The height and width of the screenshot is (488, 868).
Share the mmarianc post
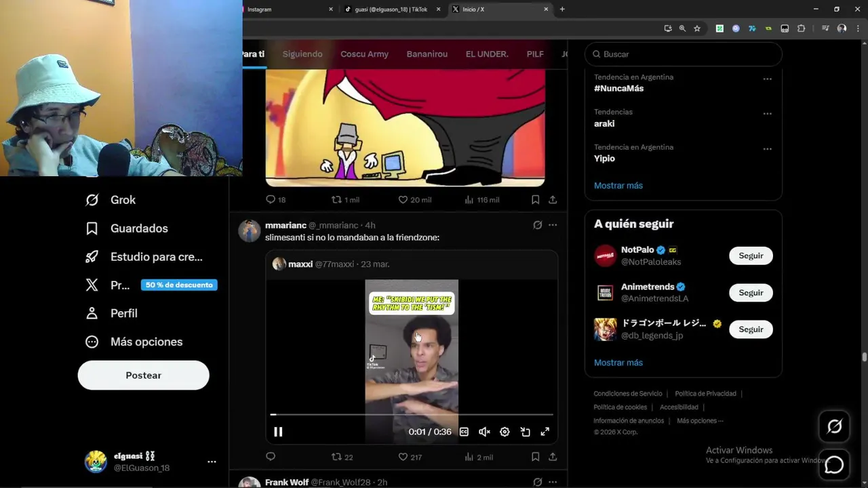pos(553,457)
